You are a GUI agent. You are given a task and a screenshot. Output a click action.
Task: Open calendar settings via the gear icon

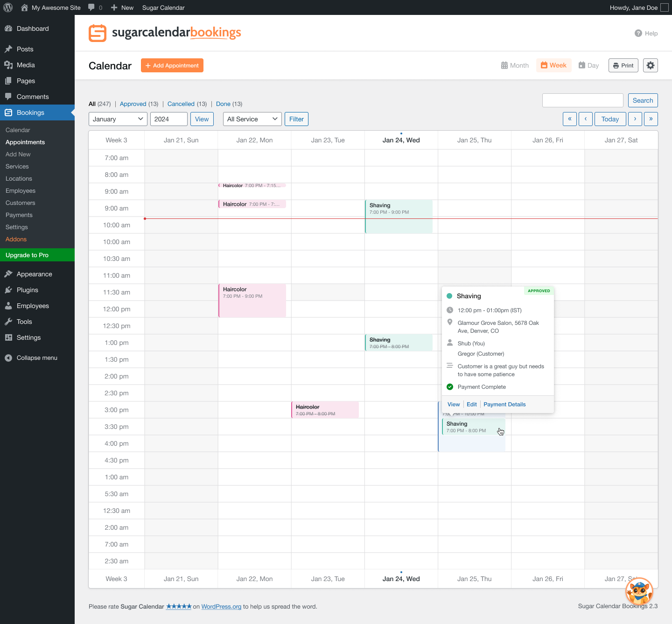[x=650, y=65]
